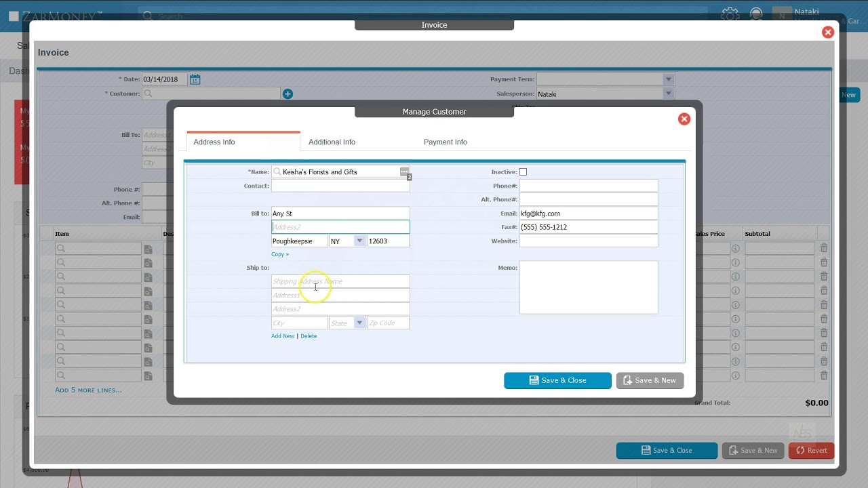The height and width of the screenshot is (488, 868).
Task: Click the Shipping Address Name field
Action: click(340, 281)
